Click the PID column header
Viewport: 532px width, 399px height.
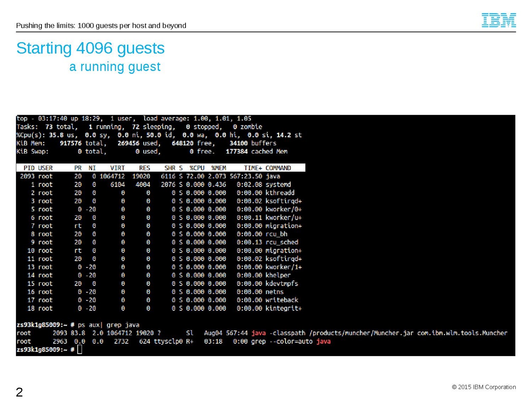[x=29, y=168]
